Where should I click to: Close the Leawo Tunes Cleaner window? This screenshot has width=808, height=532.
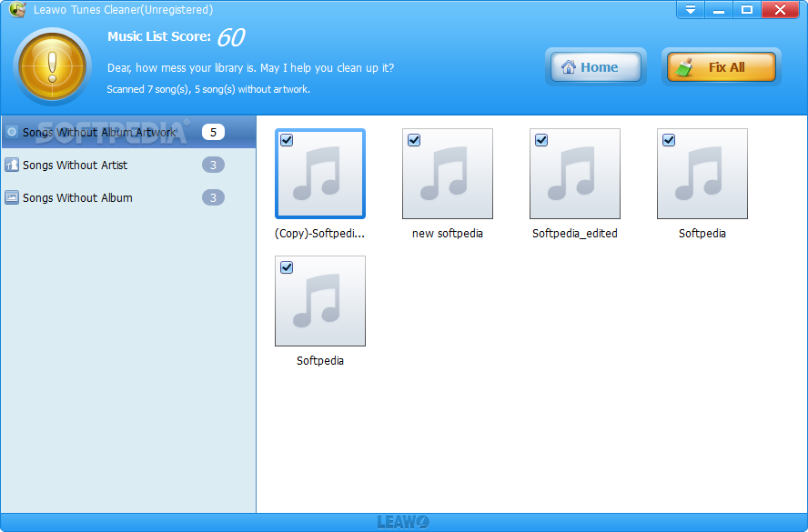[780, 10]
